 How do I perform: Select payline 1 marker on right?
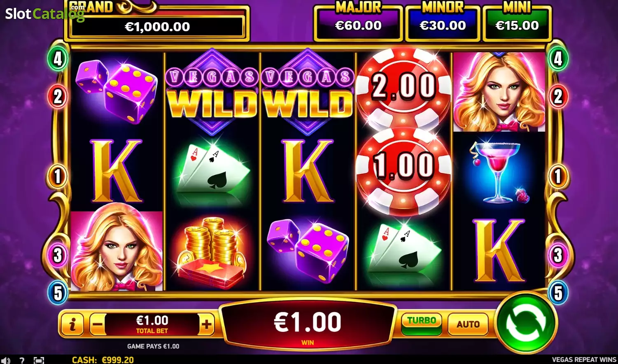tap(558, 176)
